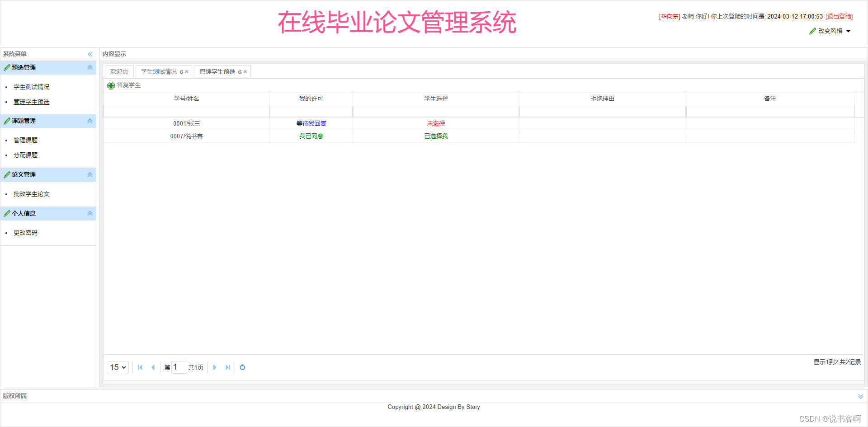Select the row 0007/说书客

point(479,136)
